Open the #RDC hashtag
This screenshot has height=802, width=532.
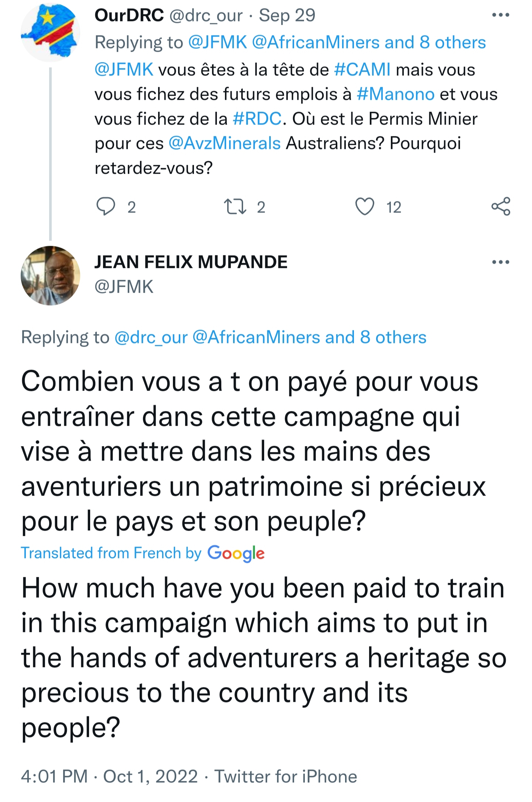point(257,119)
